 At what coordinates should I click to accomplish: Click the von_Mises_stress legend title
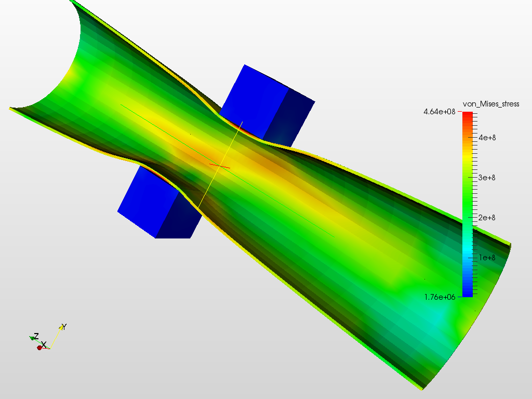point(491,104)
